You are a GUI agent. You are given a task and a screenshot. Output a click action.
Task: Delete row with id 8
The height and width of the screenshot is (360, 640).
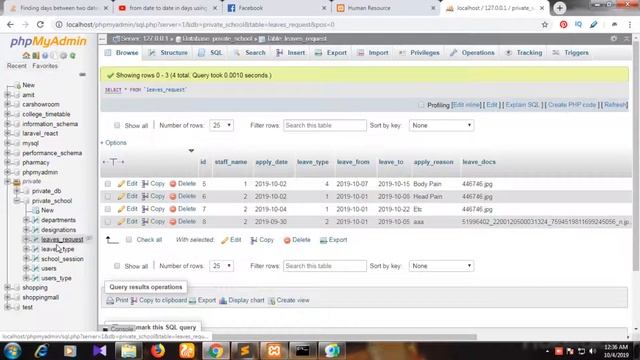pos(182,222)
